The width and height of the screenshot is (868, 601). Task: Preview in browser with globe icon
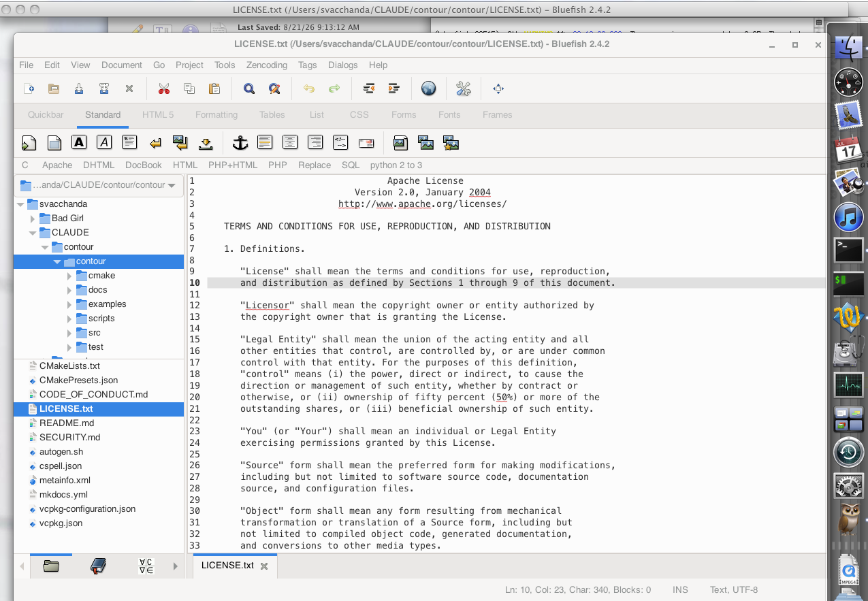point(428,88)
